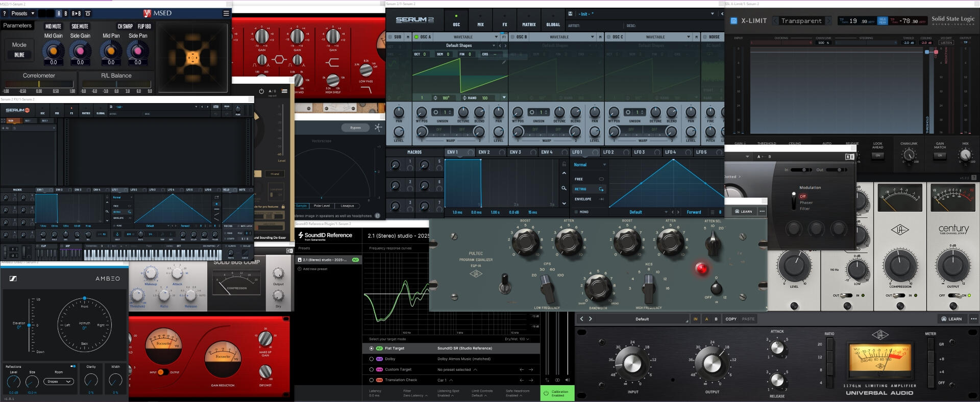The width and height of the screenshot is (980, 402).
Task: Click the LFO grid menu icon beside value 8
Action: (x=714, y=212)
